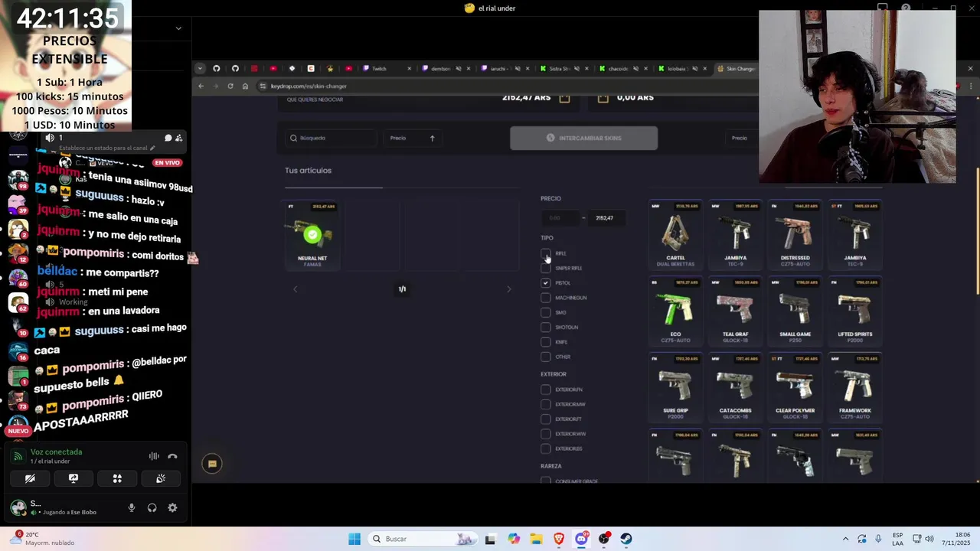
Task: Share your screen in Discord
Action: [73, 478]
